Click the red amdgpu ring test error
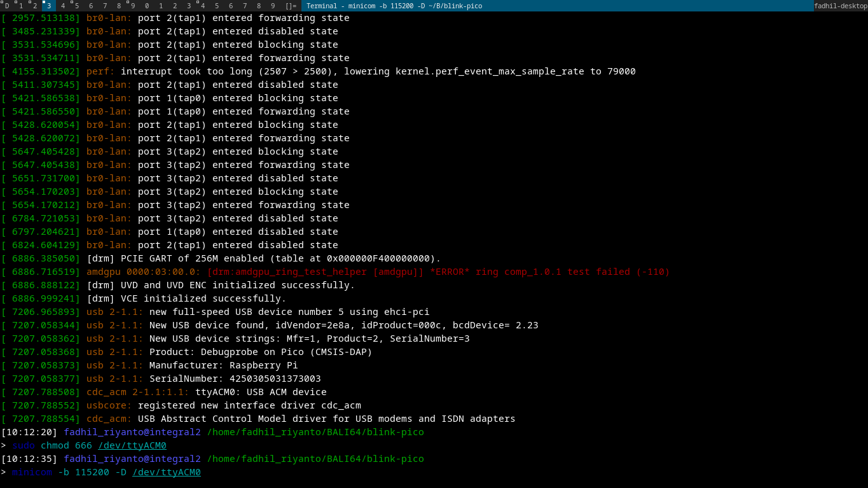This screenshot has height=488, width=868. [438, 272]
